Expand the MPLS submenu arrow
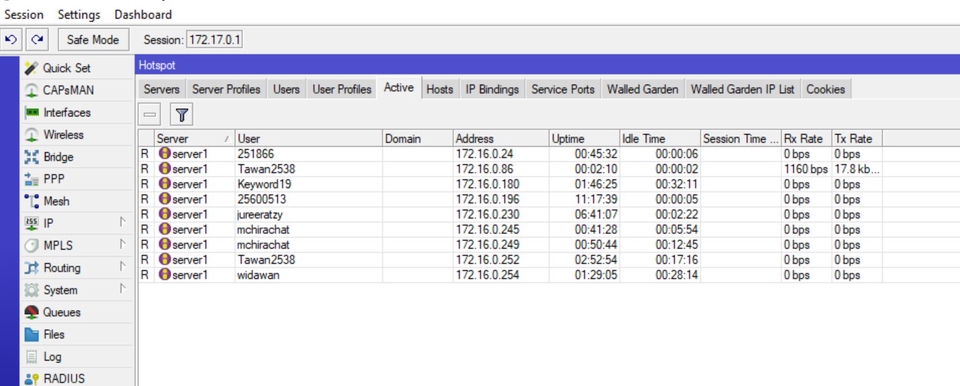Screen dimensions: 960x386 (x=122, y=244)
